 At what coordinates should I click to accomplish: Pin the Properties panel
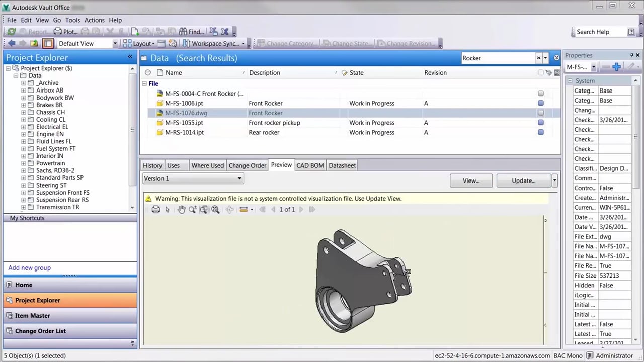631,55
